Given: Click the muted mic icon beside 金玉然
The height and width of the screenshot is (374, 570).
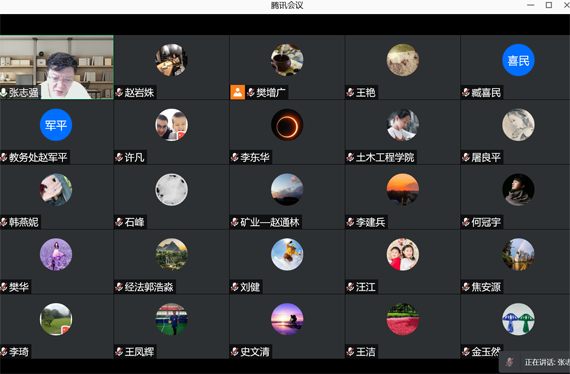Looking at the screenshot, I should point(466,352).
